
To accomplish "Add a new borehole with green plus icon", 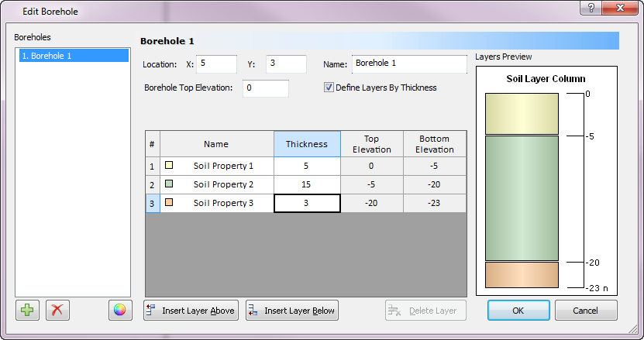I will pyautogui.click(x=28, y=310).
